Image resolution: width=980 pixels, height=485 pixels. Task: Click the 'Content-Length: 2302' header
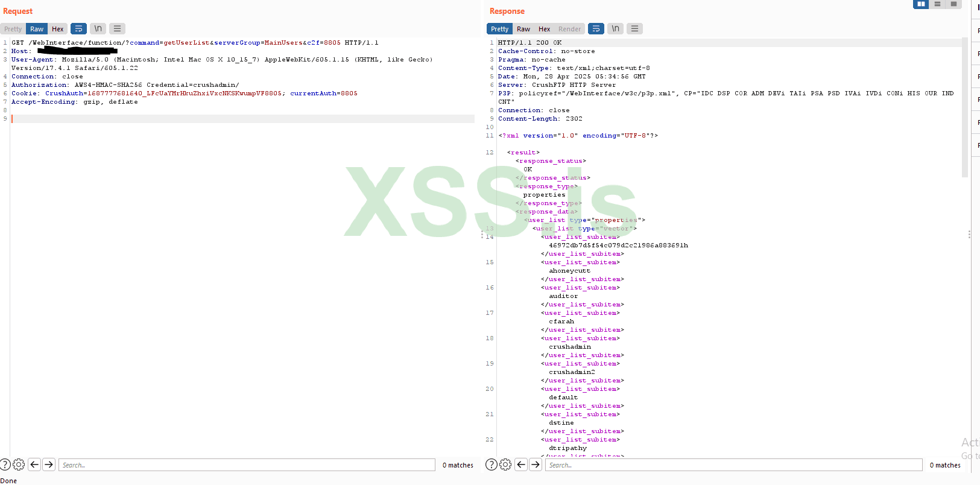point(540,119)
